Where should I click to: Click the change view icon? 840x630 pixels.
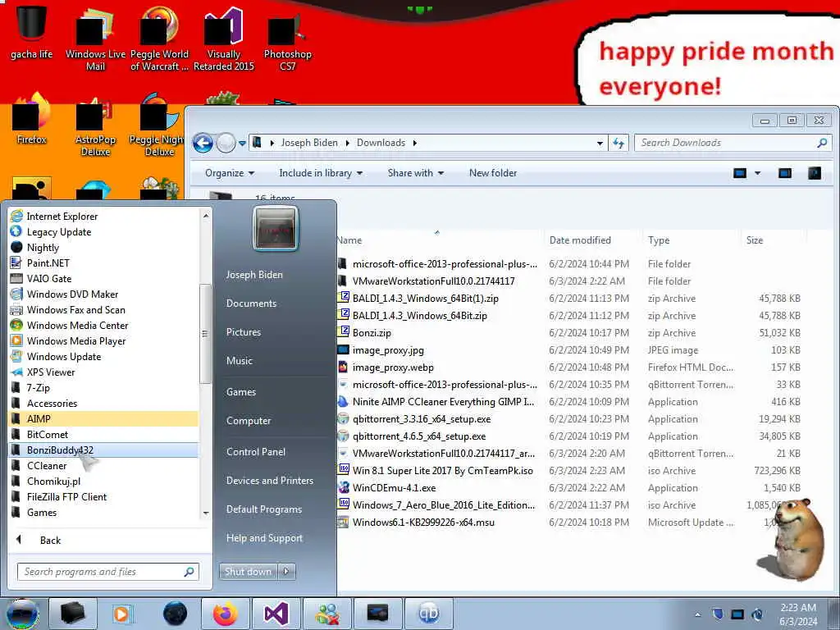click(x=740, y=173)
